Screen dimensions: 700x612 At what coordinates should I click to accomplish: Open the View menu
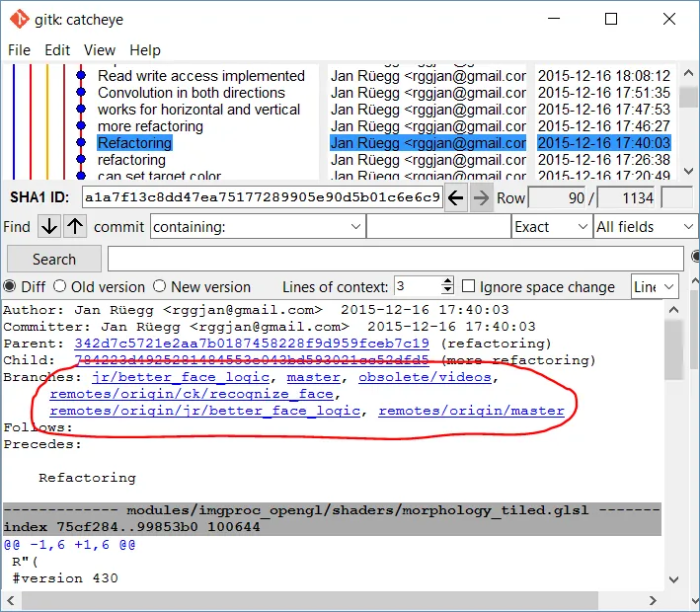[x=100, y=50]
